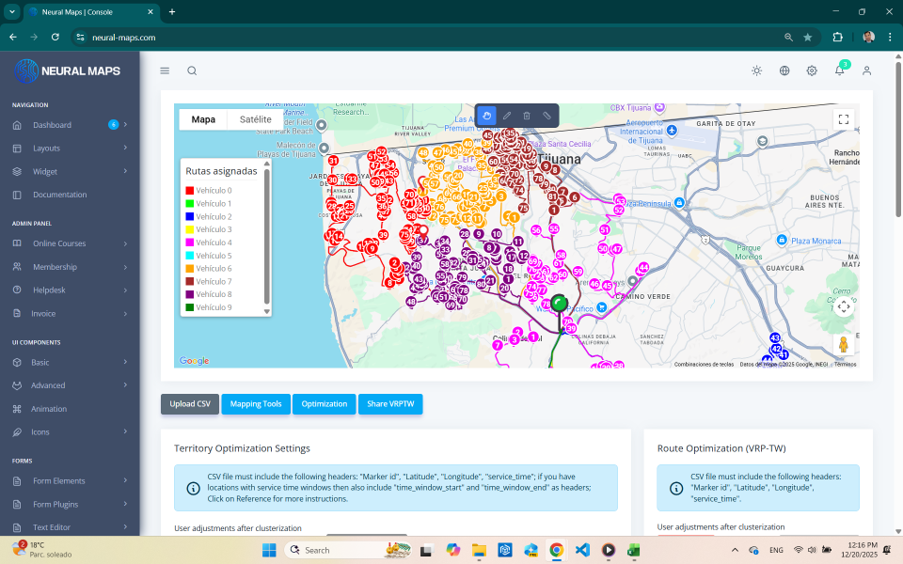Bookmark page with the star icon
Screen dimensions: 903x564
pos(807,37)
